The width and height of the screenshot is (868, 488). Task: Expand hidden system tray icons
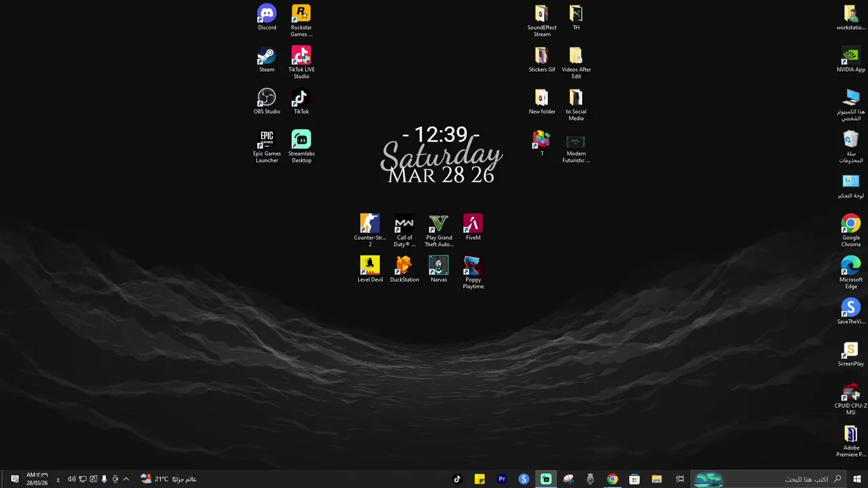pyautogui.click(x=125, y=479)
